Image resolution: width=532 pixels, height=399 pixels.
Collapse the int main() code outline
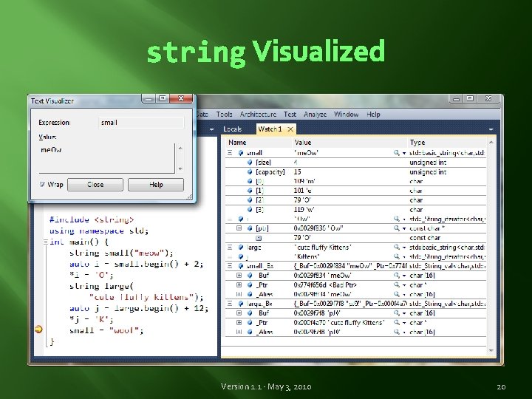point(46,242)
